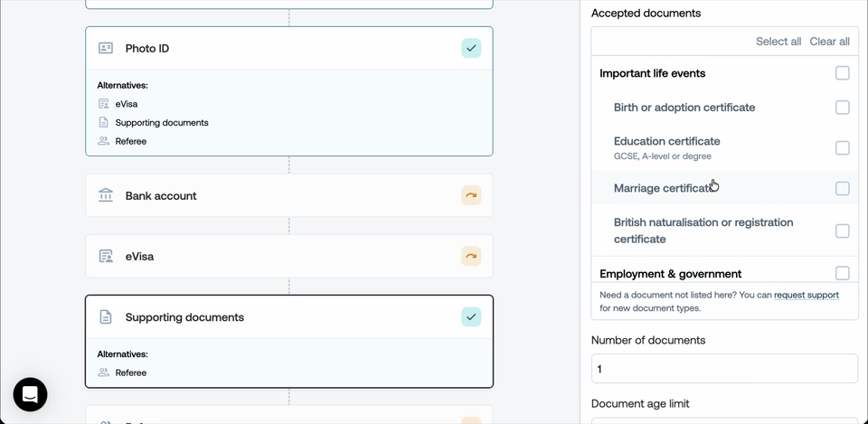The height and width of the screenshot is (424, 868).
Task: Select Referee alternative under Photo ID
Action: (x=130, y=141)
